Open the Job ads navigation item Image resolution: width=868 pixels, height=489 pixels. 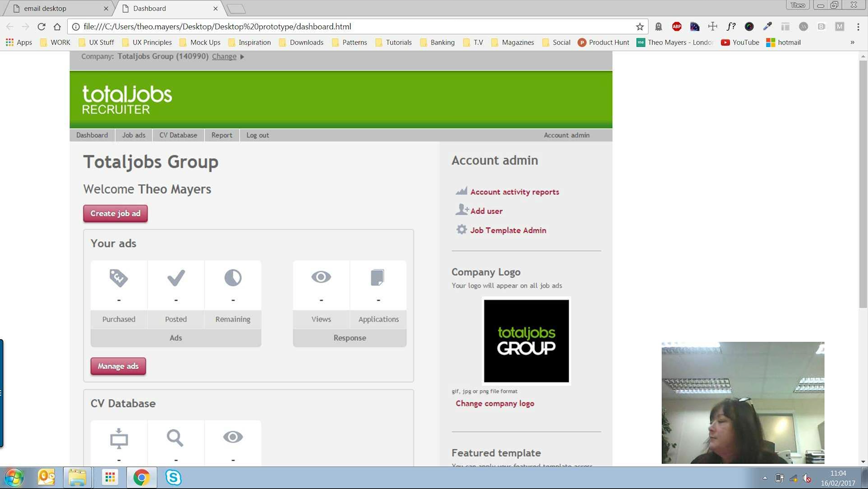133,135
